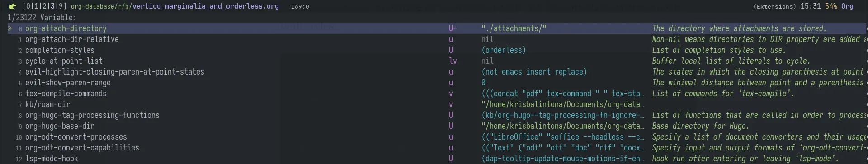Click the (("LibreOffice" "soffice --headless value
The width and height of the screenshot is (868, 164).
tap(563, 137)
